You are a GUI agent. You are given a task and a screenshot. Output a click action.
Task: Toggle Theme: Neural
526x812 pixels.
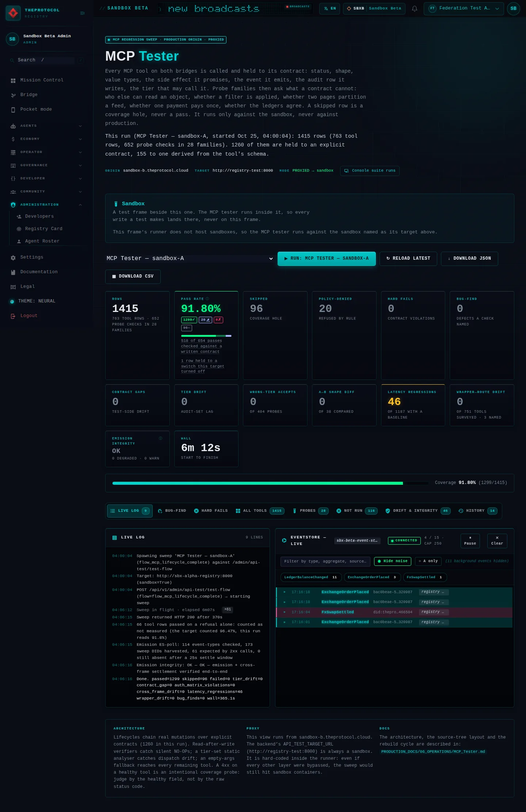point(46,301)
